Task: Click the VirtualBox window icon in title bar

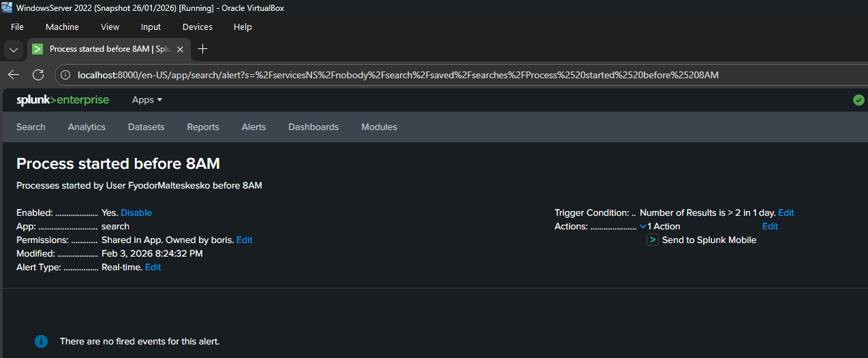Action: (7, 7)
